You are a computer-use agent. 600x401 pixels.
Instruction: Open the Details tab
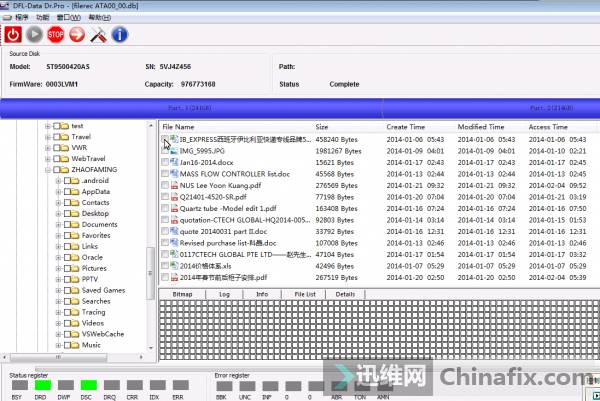[345, 294]
